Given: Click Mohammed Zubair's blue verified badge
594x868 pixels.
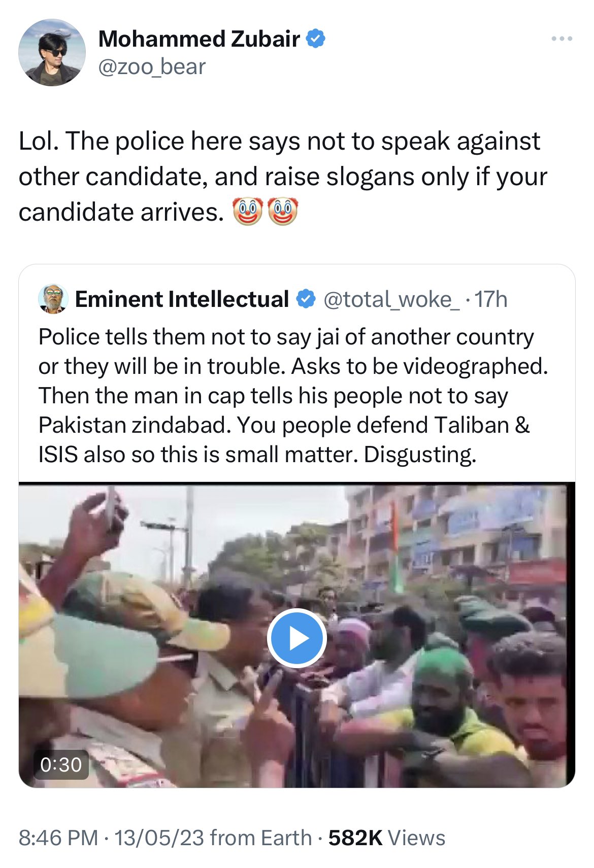Looking at the screenshot, I should tap(316, 39).
